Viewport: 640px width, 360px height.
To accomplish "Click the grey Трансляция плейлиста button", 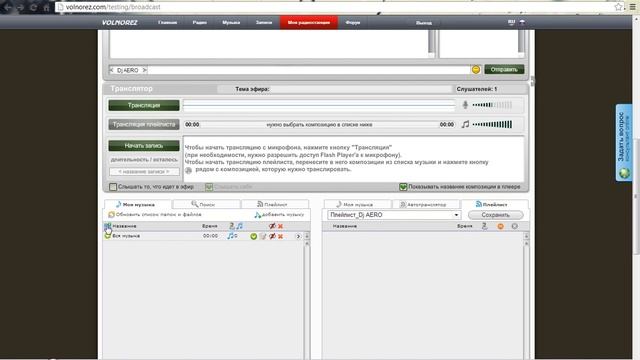I will [x=144, y=124].
